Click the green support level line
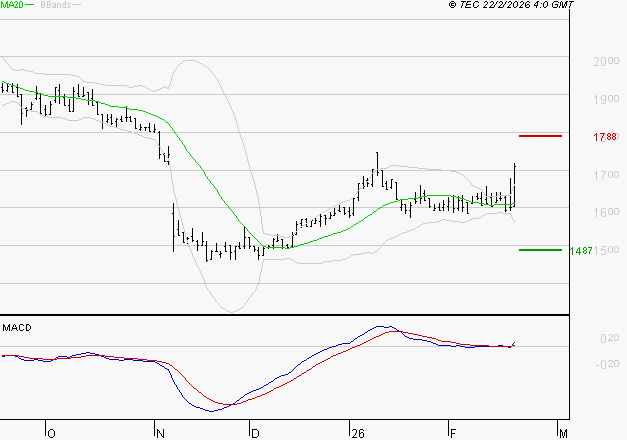This screenshot has width=627, height=440. click(540, 250)
